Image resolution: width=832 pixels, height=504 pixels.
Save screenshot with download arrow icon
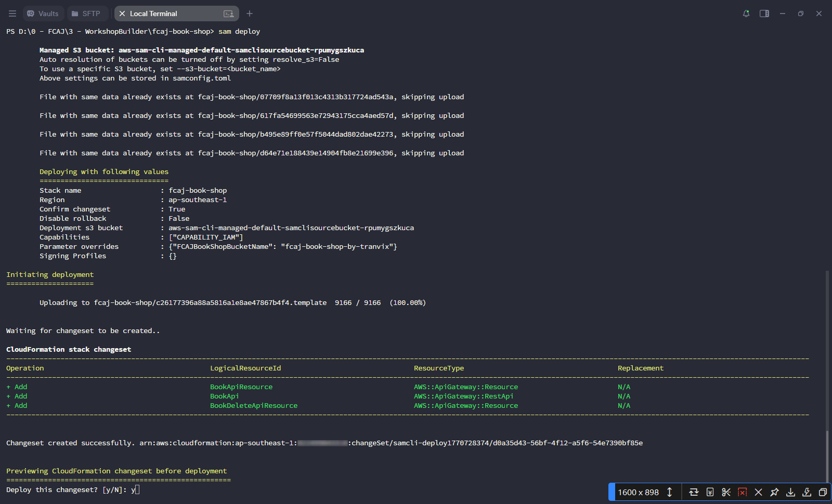pos(790,492)
